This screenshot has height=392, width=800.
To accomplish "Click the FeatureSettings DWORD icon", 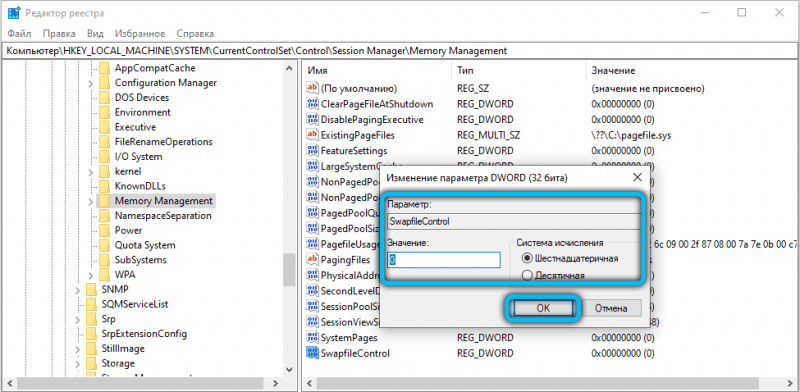I will pos(312,151).
